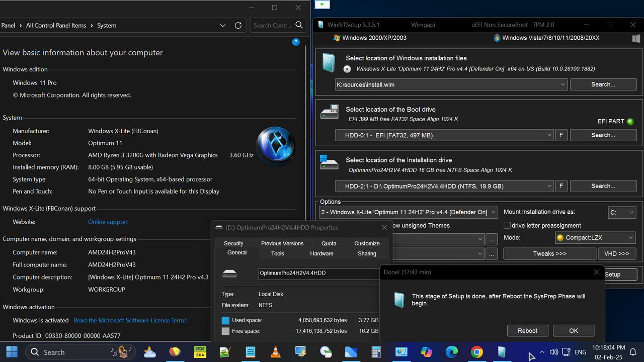
Task: Select the radio button next to the install.wim description
Action: point(347,69)
